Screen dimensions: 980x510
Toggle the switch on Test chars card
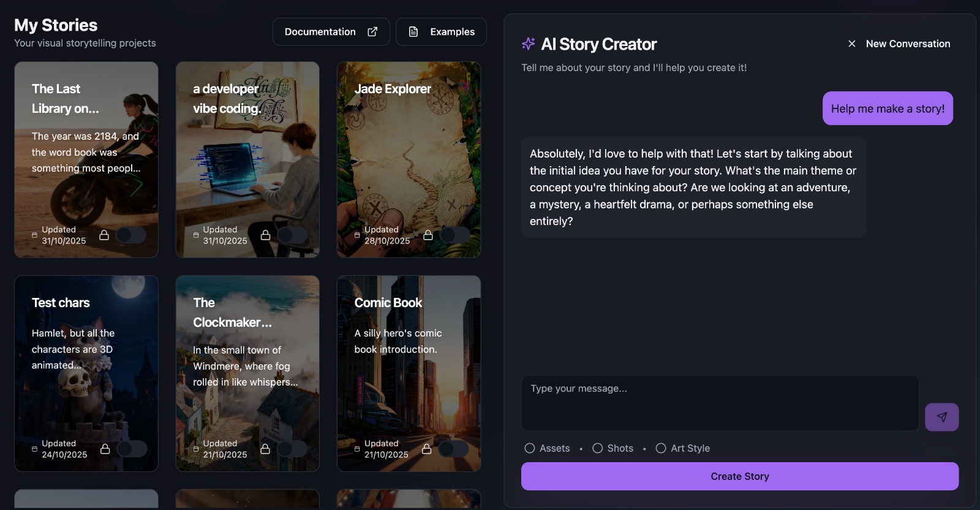tap(132, 449)
